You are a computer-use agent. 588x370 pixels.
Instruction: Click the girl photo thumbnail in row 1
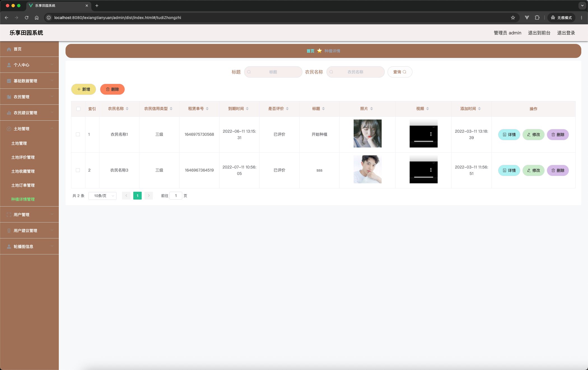coord(367,134)
